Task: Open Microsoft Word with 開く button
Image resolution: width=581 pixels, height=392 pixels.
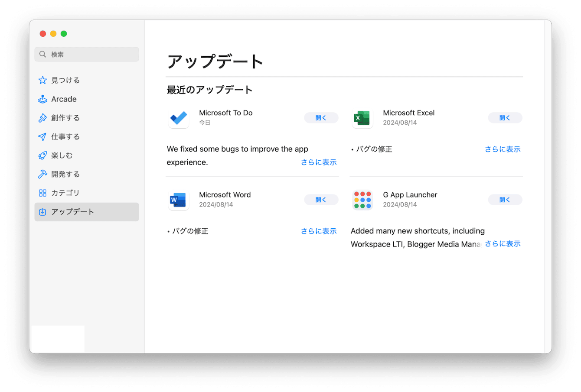Action: 321,200
